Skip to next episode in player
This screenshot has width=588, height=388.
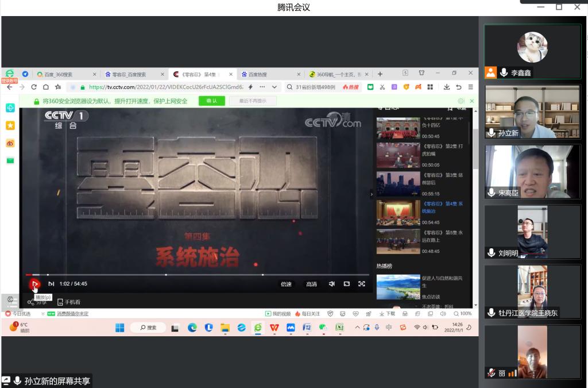51,284
